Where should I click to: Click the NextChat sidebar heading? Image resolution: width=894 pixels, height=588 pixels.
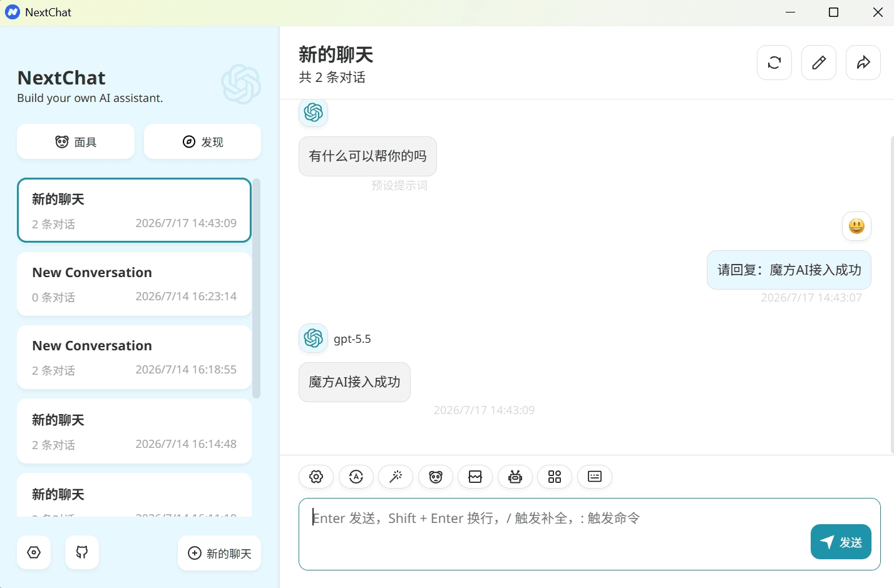click(x=61, y=78)
